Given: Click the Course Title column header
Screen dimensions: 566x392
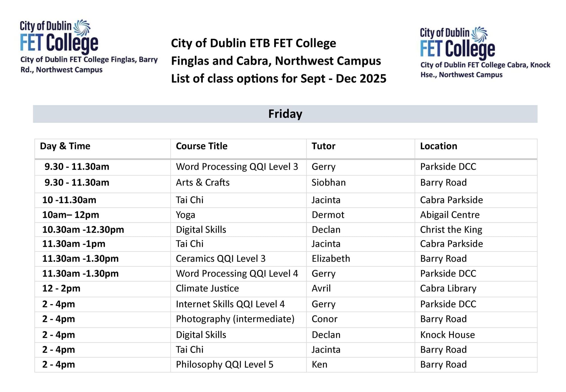Looking at the screenshot, I should point(201,146).
